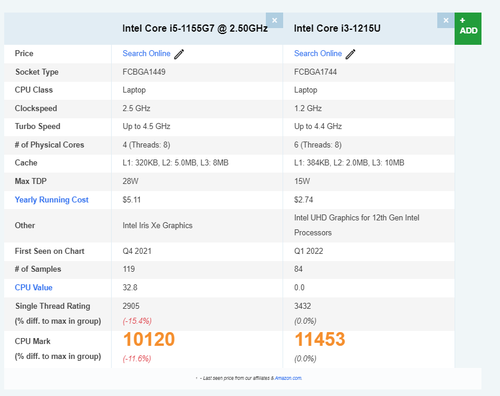
Task: Click the orange 11453 CPU Mark score
Action: pos(320,339)
